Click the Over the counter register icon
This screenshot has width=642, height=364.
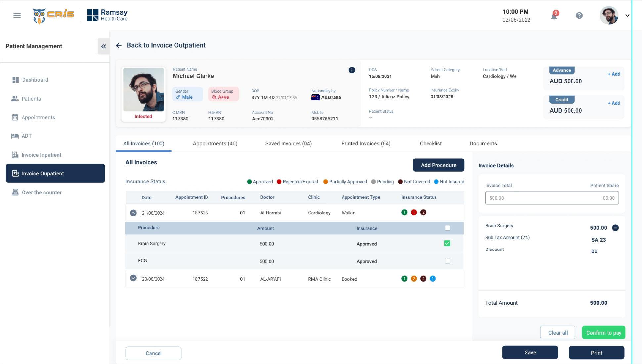(15, 192)
